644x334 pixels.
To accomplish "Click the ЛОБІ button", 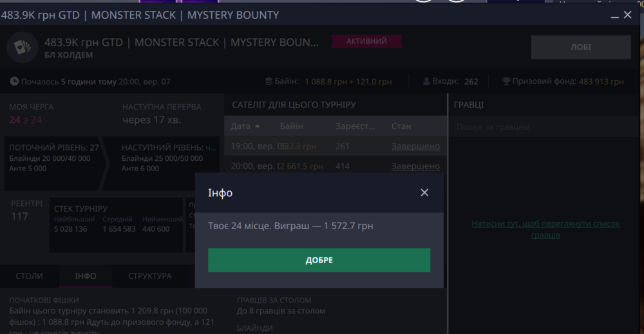I will (x=580, y=47).
